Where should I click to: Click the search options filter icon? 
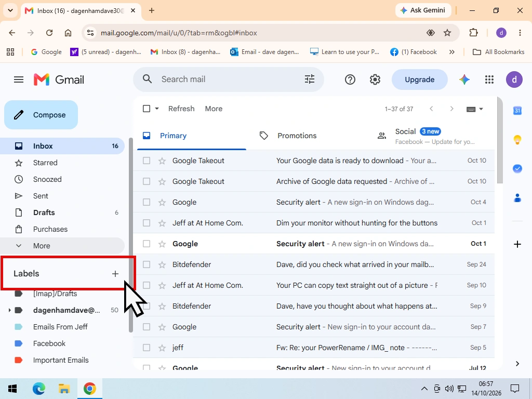click(x=310, y=79)
